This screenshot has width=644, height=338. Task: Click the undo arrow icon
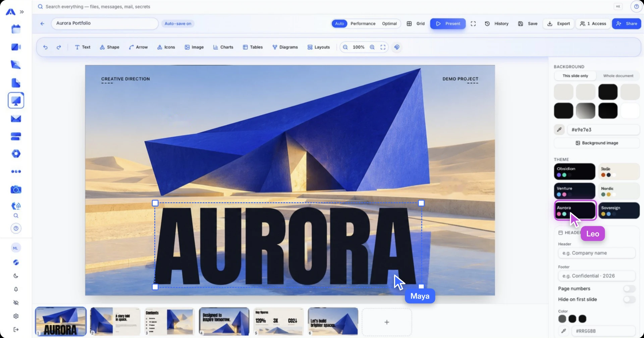tap(45, 47)
